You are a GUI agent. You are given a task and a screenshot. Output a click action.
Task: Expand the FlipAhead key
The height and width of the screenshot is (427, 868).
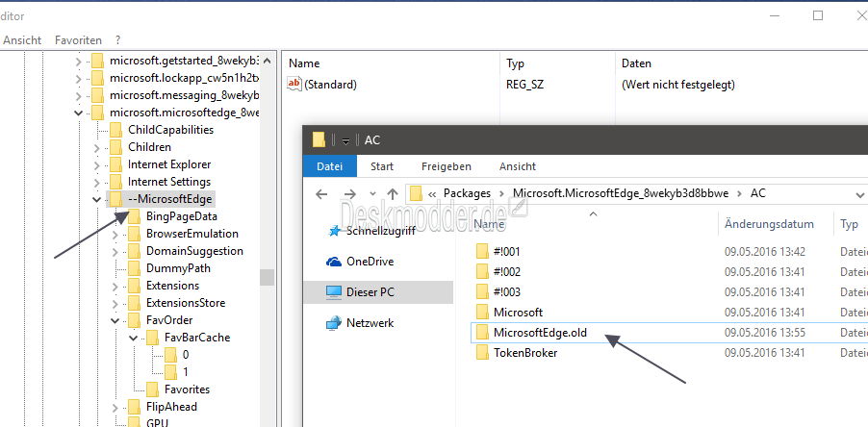click(x=115, y=407)
